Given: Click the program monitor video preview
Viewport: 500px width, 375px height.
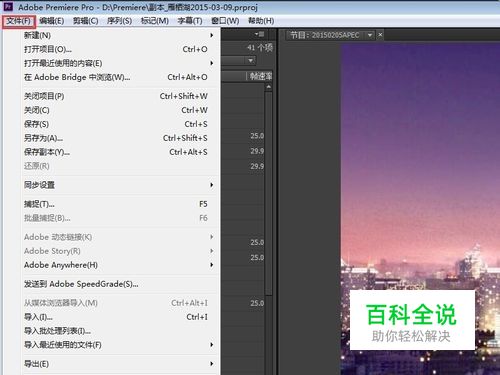Looking at the screenshot, I should pos(420,209).
